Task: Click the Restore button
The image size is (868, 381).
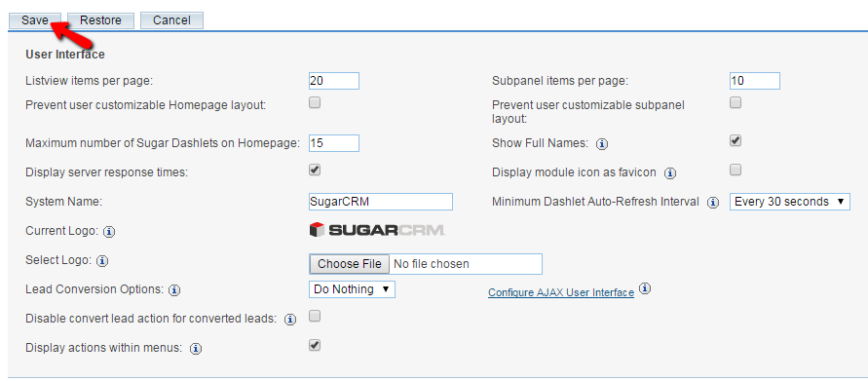Action: pyautogui.click(x=100, y=20)
